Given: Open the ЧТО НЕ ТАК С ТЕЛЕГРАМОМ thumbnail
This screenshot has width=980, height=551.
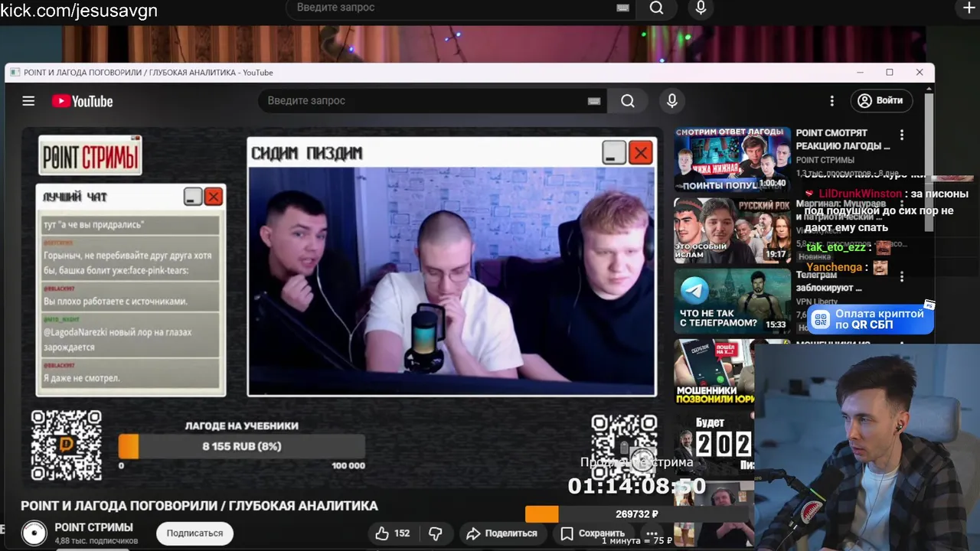Looking at the screenshot, I should pos(732,301).
